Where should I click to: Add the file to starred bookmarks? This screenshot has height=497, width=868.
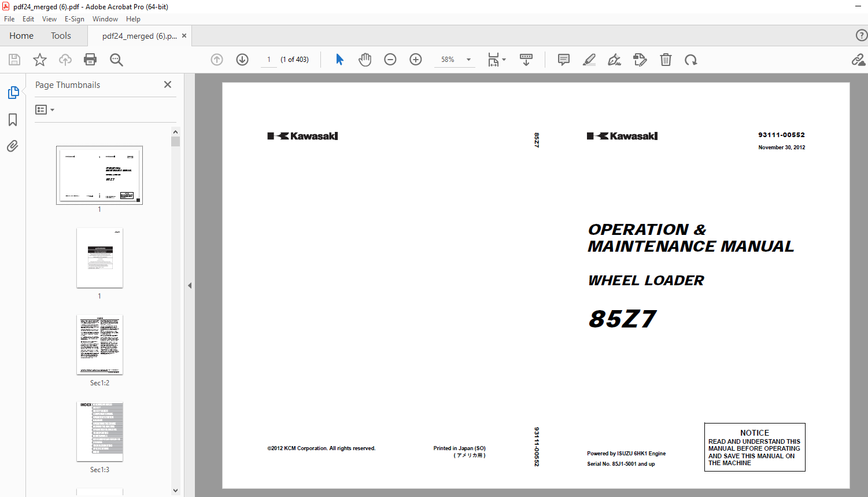point(40,60)
